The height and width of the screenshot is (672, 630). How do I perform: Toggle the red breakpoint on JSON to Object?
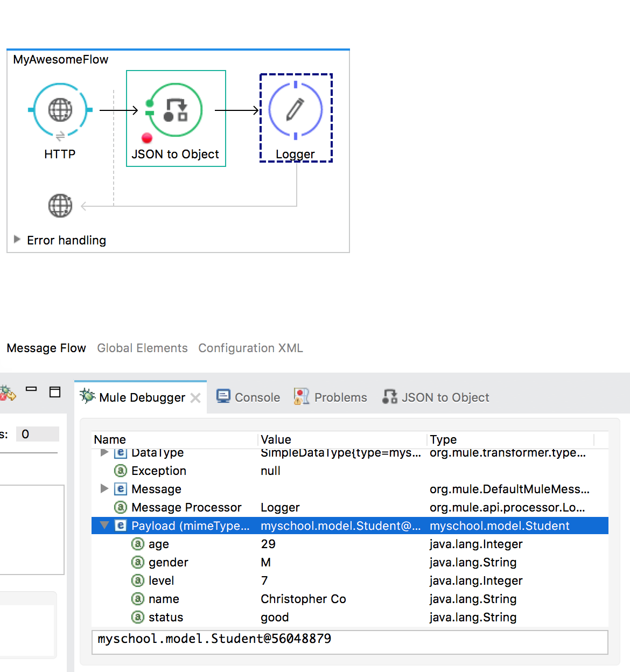coord(147,138)
